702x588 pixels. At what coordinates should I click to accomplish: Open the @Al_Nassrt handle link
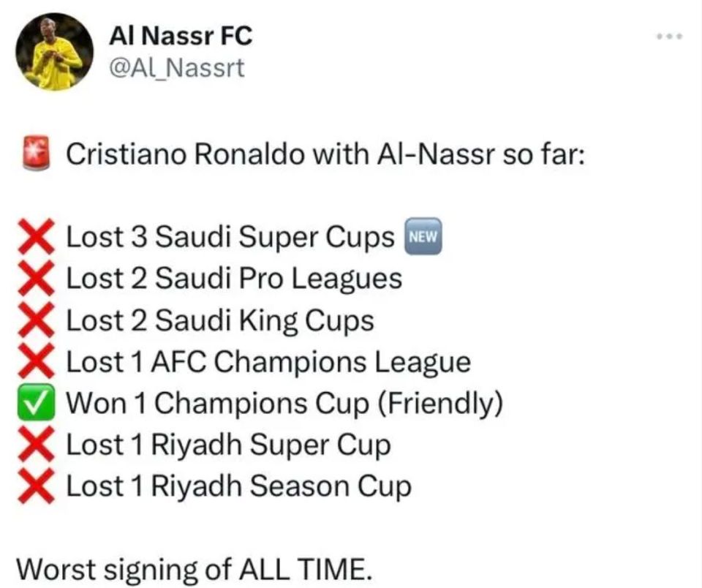[177, 69]
